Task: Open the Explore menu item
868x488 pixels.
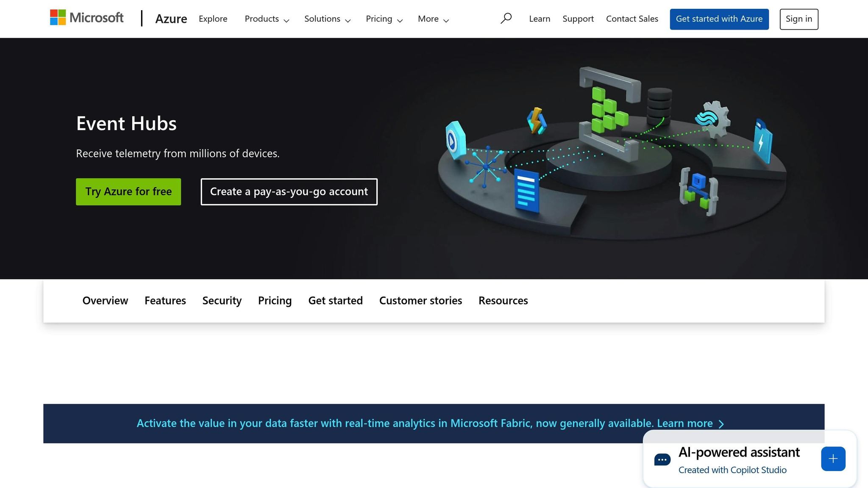Action: click(213, 19)
